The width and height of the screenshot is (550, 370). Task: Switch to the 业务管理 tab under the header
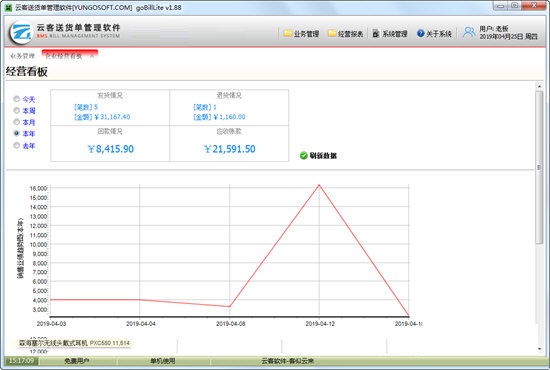tap(22, 56)
